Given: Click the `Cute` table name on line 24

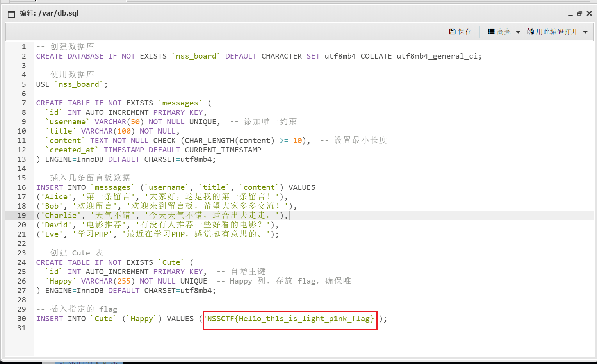Looking at the screenshot, I should 171,262.
